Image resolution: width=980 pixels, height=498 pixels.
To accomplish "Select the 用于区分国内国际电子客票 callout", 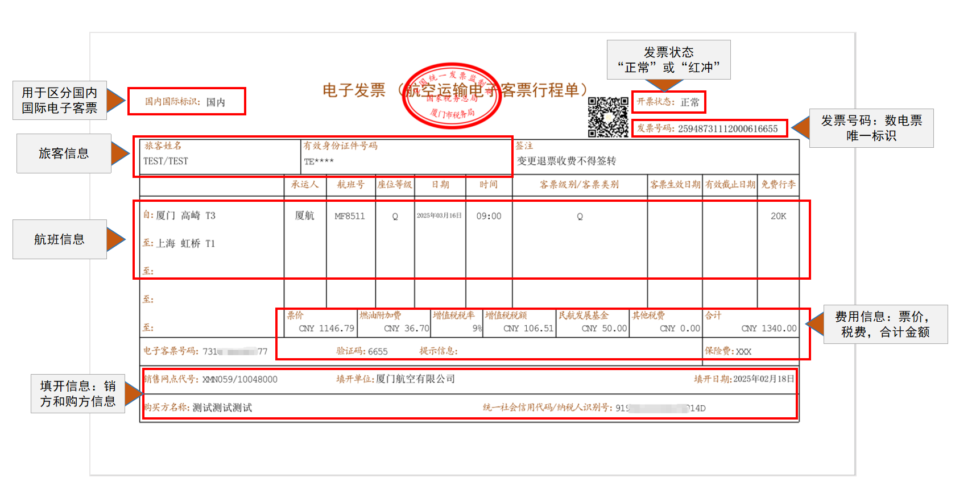I will coord(60,100).
